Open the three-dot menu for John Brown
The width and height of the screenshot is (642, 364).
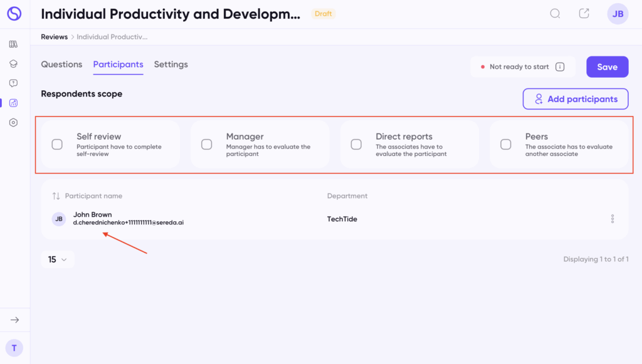click(612, 219)
